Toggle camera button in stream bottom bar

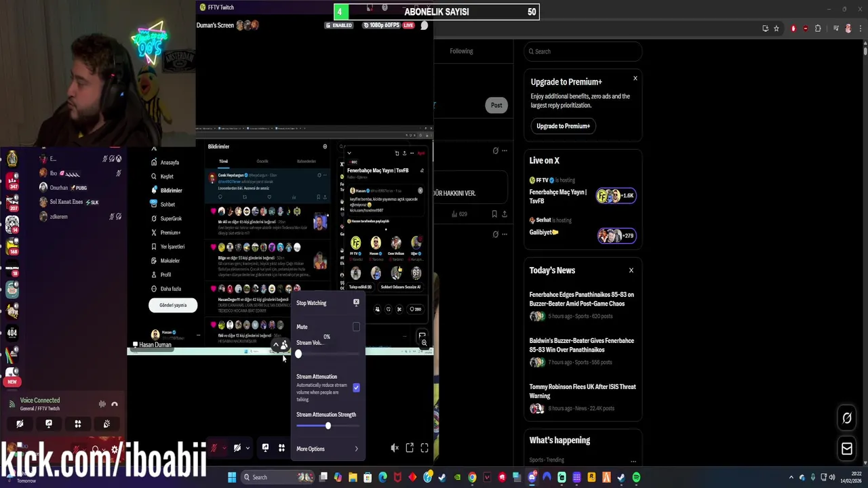click(x=237, y=448)
